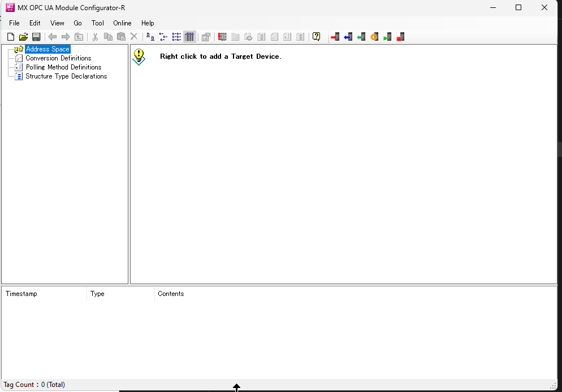
Task: Click the Structure Type Declarations node icon
Action: tap(19, 76)
